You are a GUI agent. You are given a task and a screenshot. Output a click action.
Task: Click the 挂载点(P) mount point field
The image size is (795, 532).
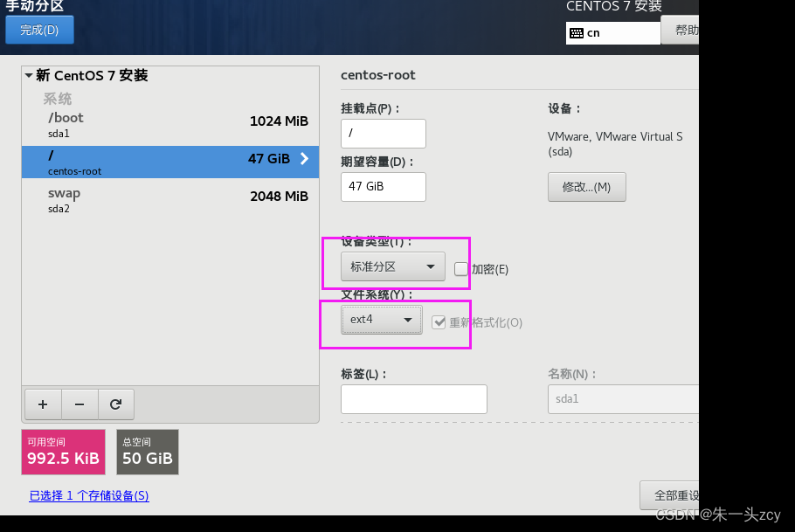coord(384,134)
